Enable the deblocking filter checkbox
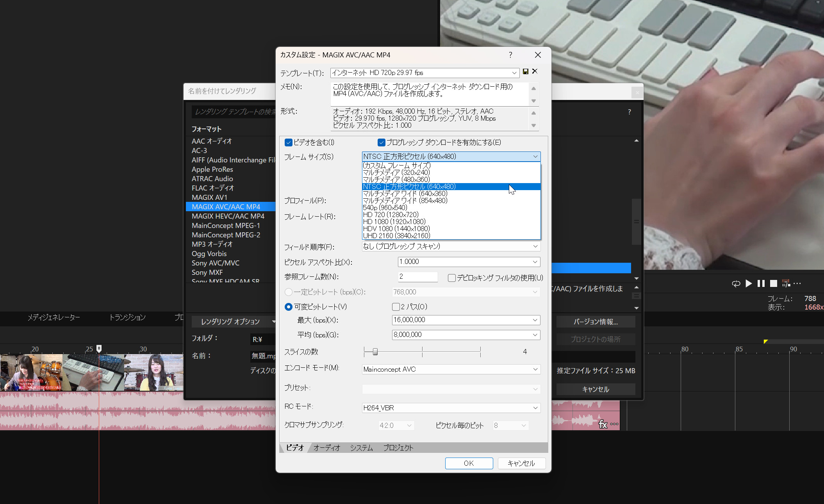824x504 pixels. click(x=452, y=278)
